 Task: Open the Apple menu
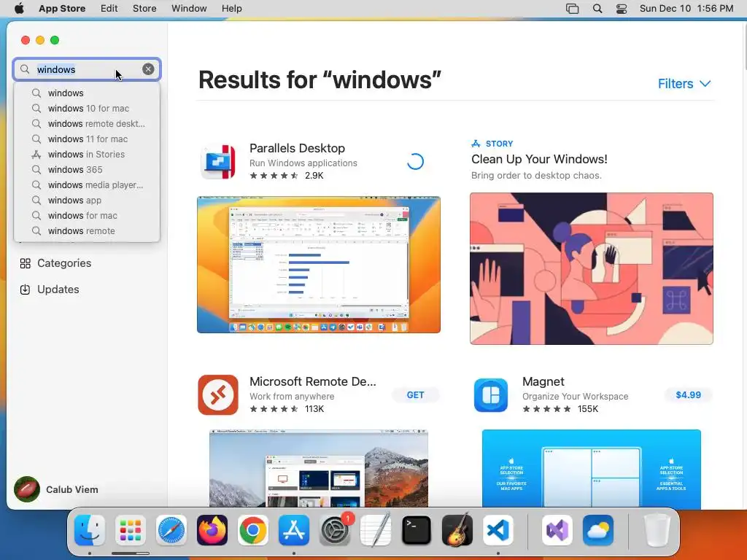tap(19, 9)
